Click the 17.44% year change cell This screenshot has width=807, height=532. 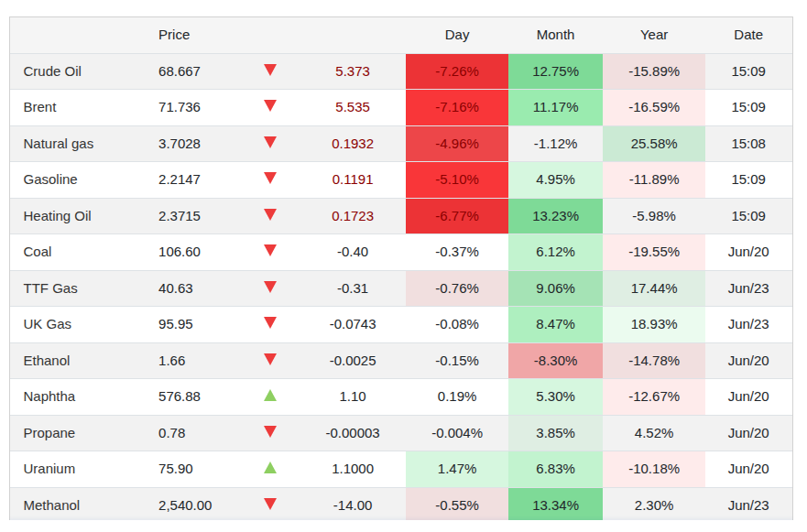click(x=654, y=288)
